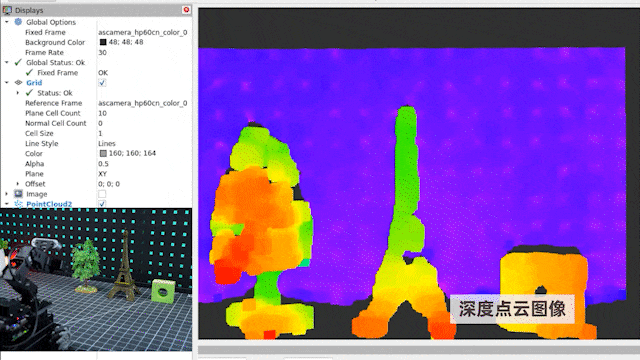This screenshot has height=360, width=640.
Task: Click the PointCloud2 display icon
Action: 18,204
